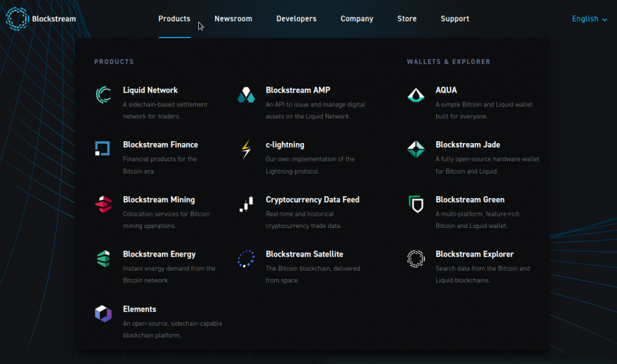Go to the Store page
This screenshot has height=364, width=617.
[x=407, y=19]
